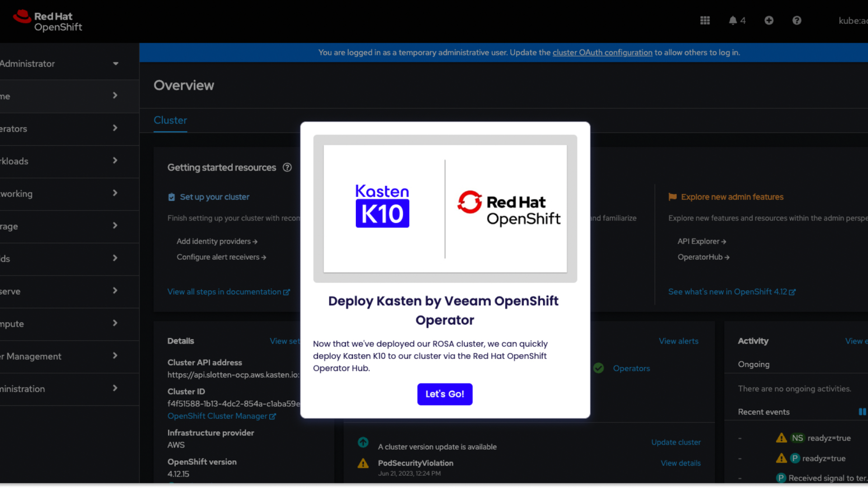Open the application launcher grid icon
This screenshot has width=868, height=488.
pyautogui.click(x=705, y=20)
